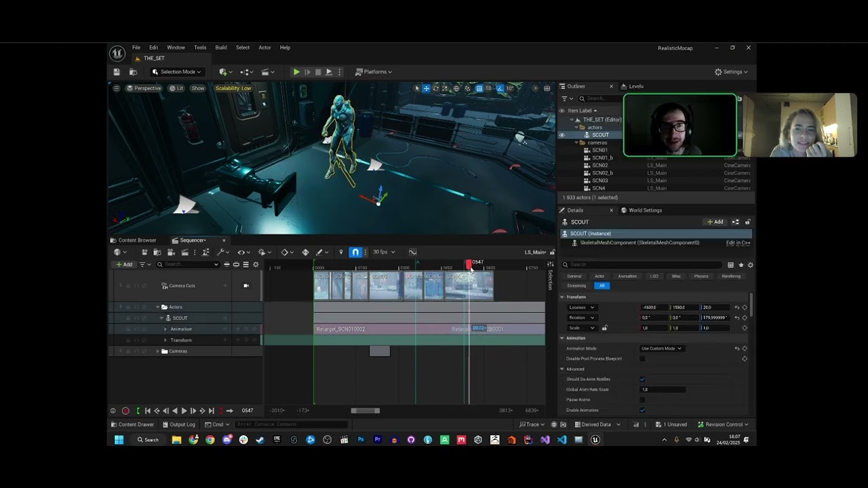Image resolution: width=868 pixels, height=488 pixels.
Task: Toggle the Sequencer magnet snapping button
Action: [x=355, y=252]
